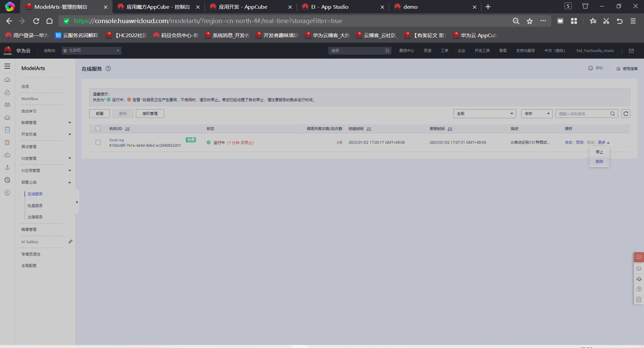Click the edit note icon on right edge
644x348 pixels.
[x=639, y=299]
